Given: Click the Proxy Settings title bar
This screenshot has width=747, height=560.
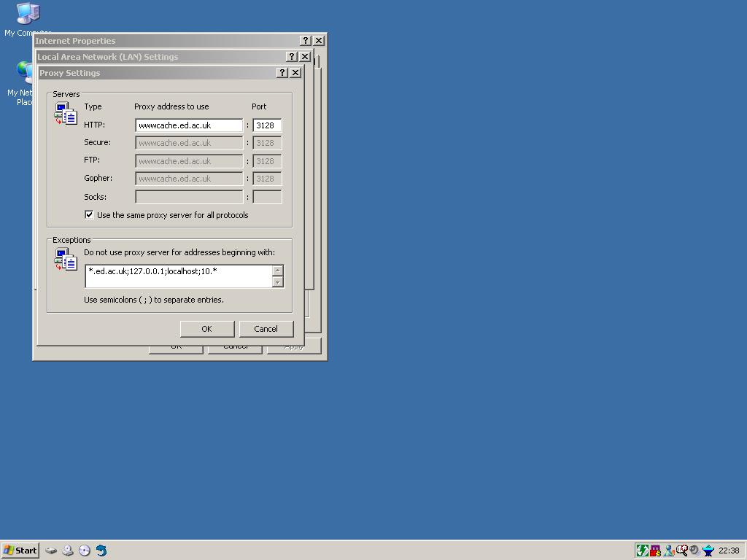Looking at the screenshot, I should [158, 73].
